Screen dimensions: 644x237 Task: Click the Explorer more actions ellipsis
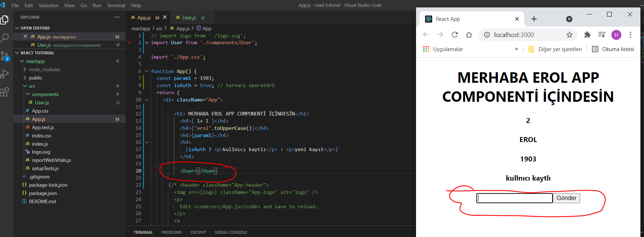(117, 17)
